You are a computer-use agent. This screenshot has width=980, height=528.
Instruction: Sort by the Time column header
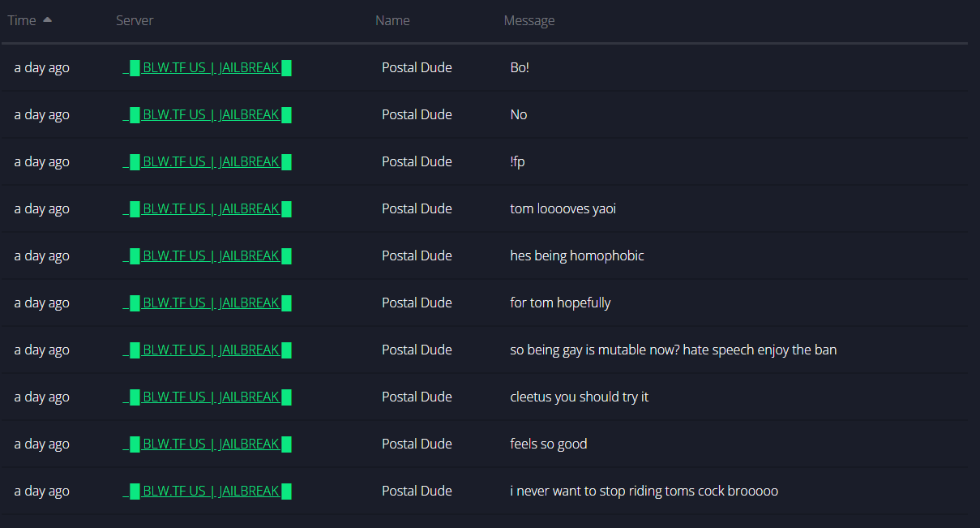[x=22, y=20]
